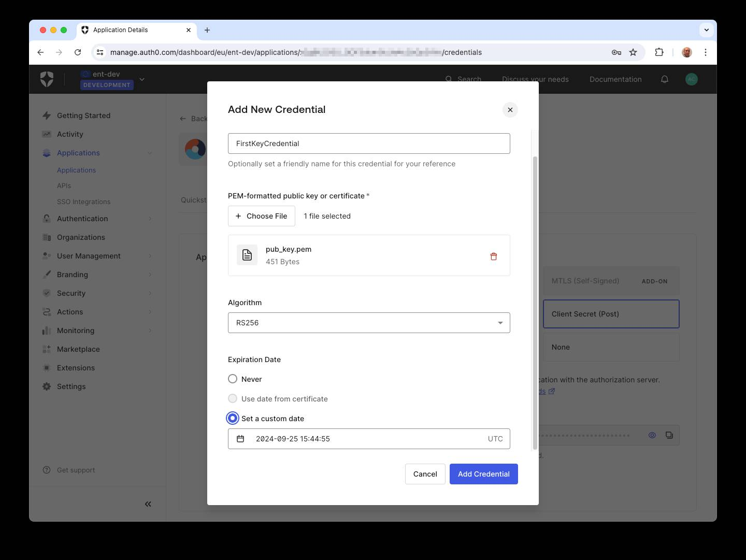Click the pub_key.pem file document icon

(x=247, y=255)
